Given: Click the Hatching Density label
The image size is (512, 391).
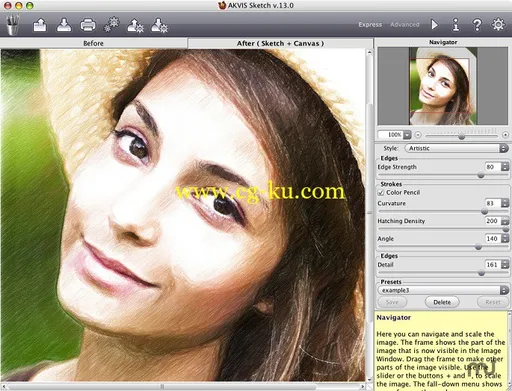Looking at the screenshot, I should 401,221.
